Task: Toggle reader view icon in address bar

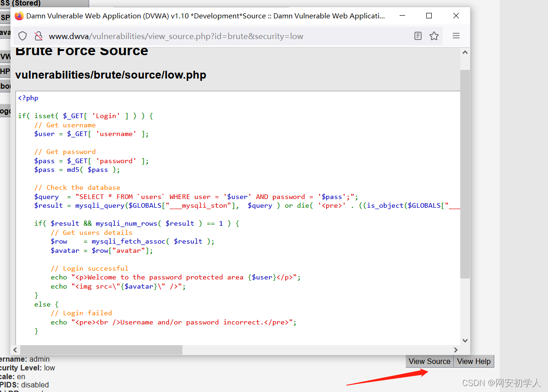Action: point(418,36)
